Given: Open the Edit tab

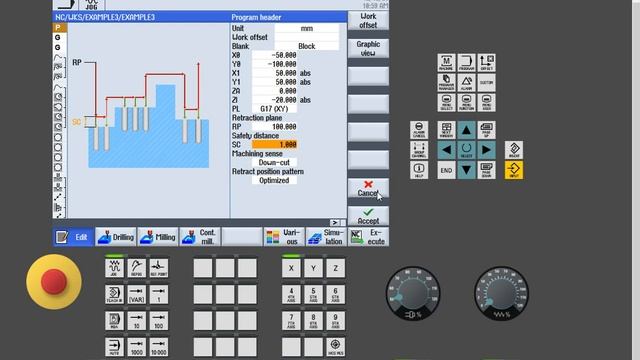Looking at the screenshot, I should tap(73, 237).
